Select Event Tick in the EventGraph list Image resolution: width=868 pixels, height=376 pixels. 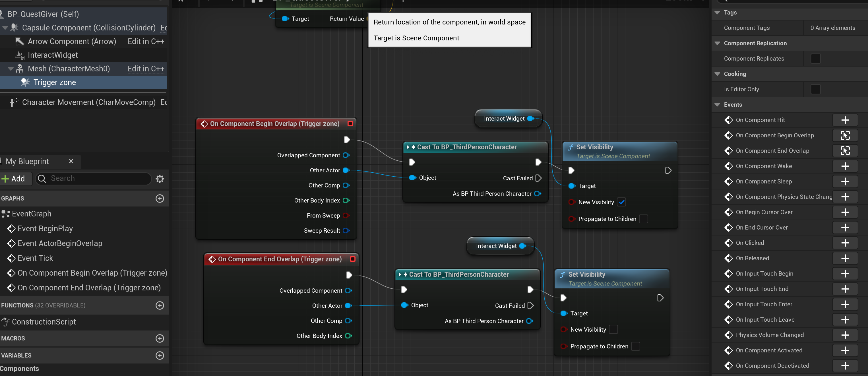(35, 258)
